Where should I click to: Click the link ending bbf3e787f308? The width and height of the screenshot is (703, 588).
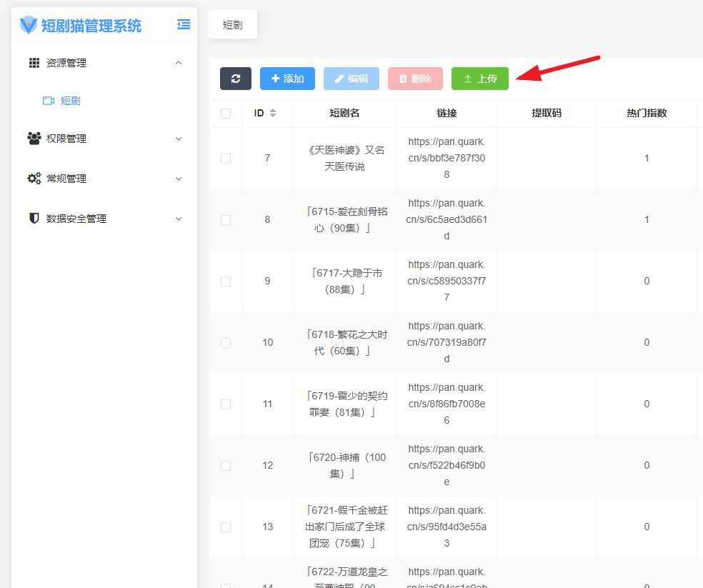tap(447, 158)
